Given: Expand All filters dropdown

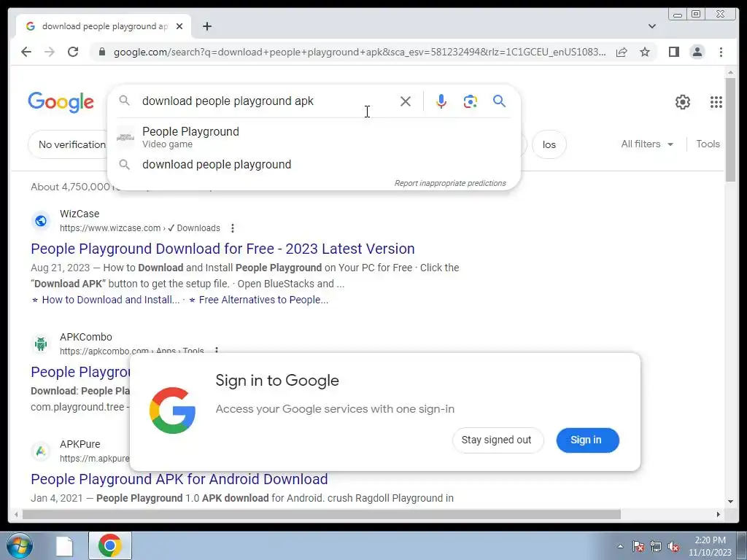Looking at the screenshot, I should 647,144.
